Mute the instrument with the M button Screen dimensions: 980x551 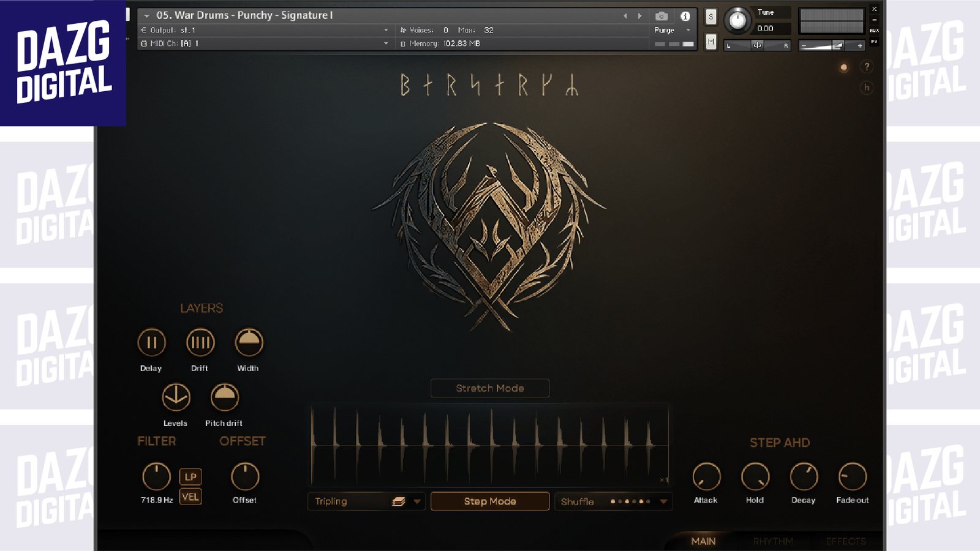[710, 42]
